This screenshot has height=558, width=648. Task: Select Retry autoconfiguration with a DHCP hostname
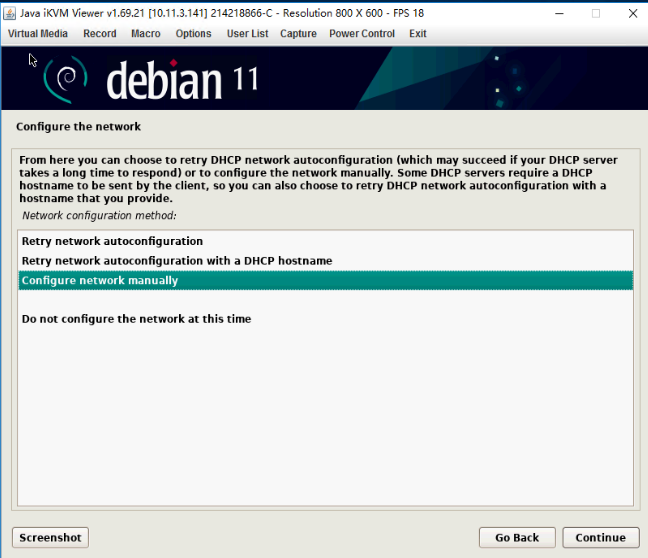pos(326,261)
